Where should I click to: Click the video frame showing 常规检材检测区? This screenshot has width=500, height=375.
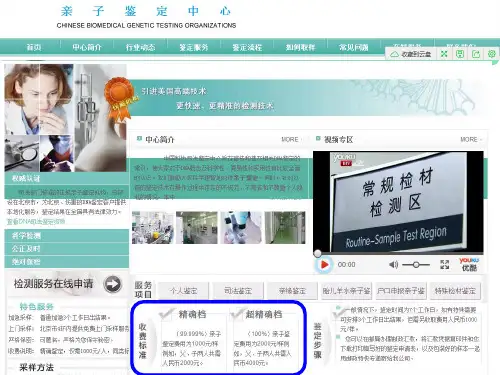point(398,201)
